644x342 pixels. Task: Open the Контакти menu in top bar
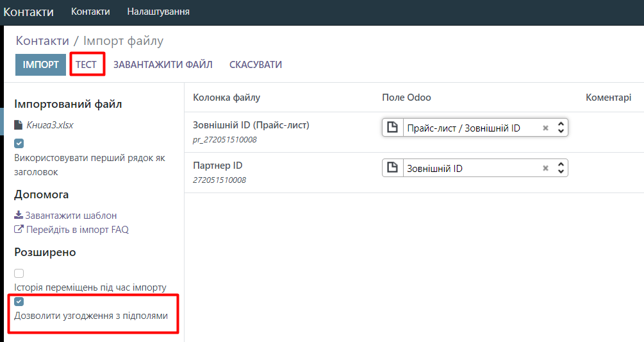pos(90,12)
